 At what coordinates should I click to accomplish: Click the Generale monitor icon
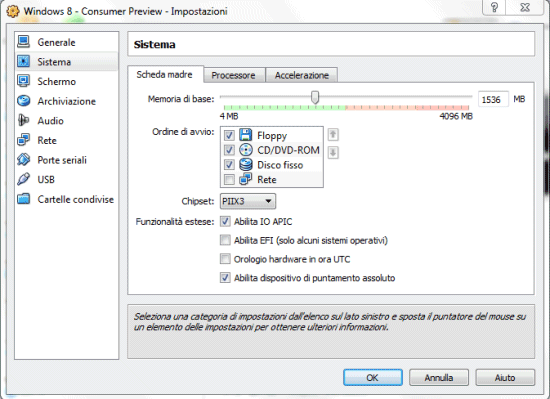point(24,42)
